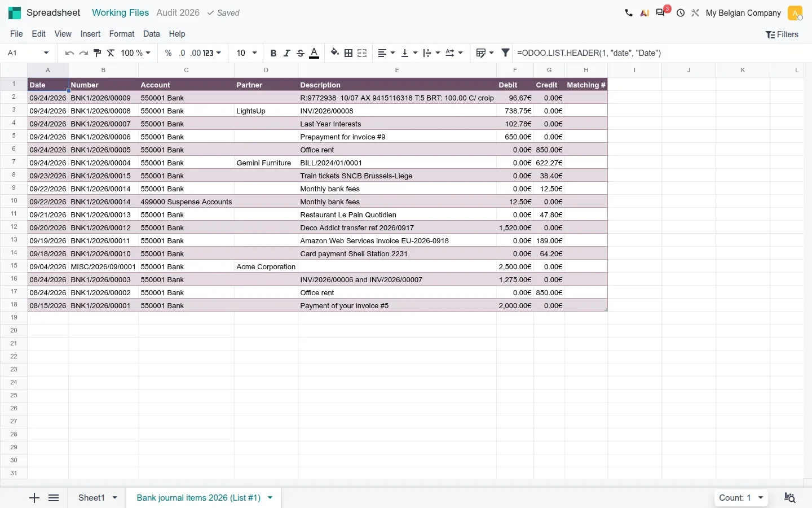Add a new sheet with plus icon

(34, 498)
